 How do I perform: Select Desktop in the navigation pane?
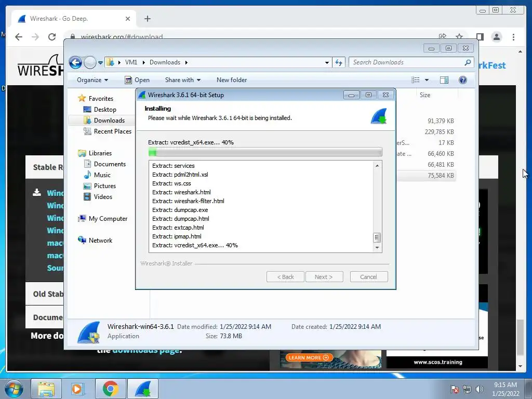pyautogui.click(x=105, y=110)
